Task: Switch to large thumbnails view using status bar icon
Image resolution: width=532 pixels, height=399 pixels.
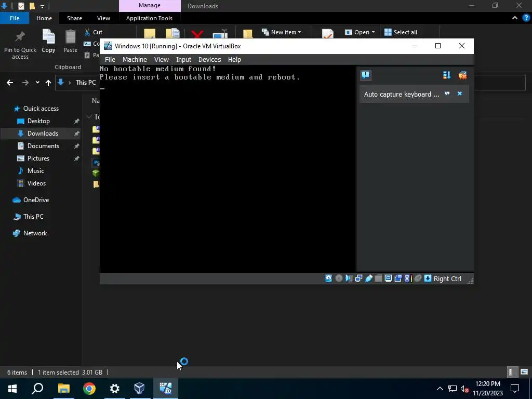Action: [x=524, y=372]
